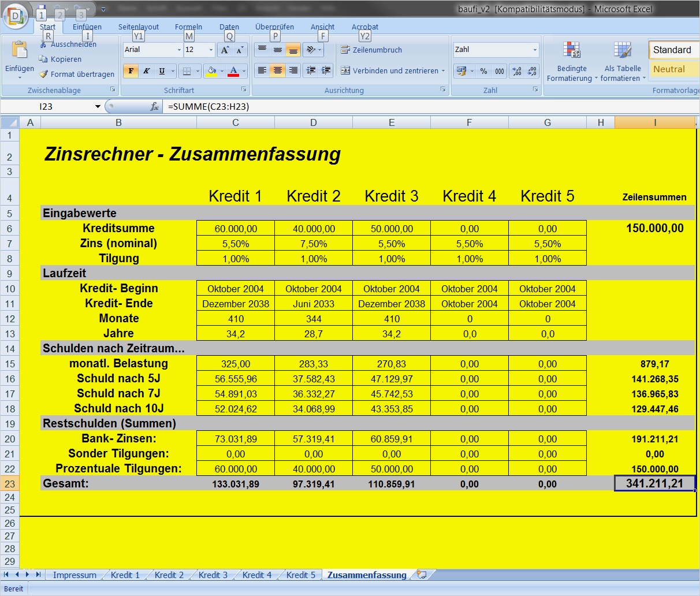The image size is (700, 596).
Task: Open Seitenlayout ribbon tab
Action: click(139, 27)
